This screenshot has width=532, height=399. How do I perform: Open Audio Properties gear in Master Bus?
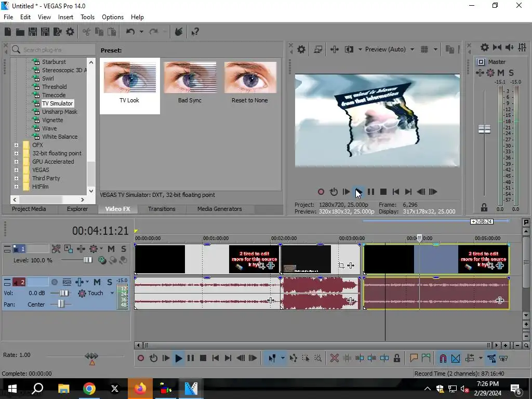(x=485, y=47)
